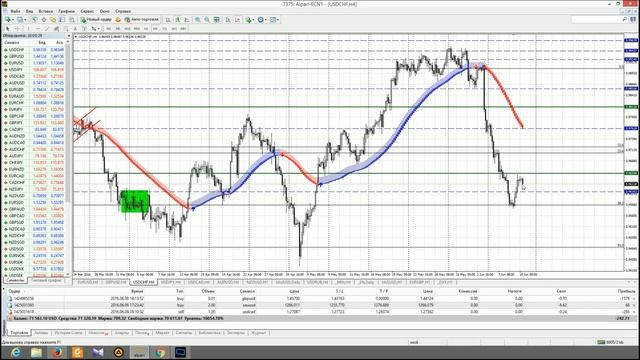The width and height of the screenshot is (640, 360).
Task: Open the MetaEditor icon next to Новый ордер
Action: coord(118,20)
